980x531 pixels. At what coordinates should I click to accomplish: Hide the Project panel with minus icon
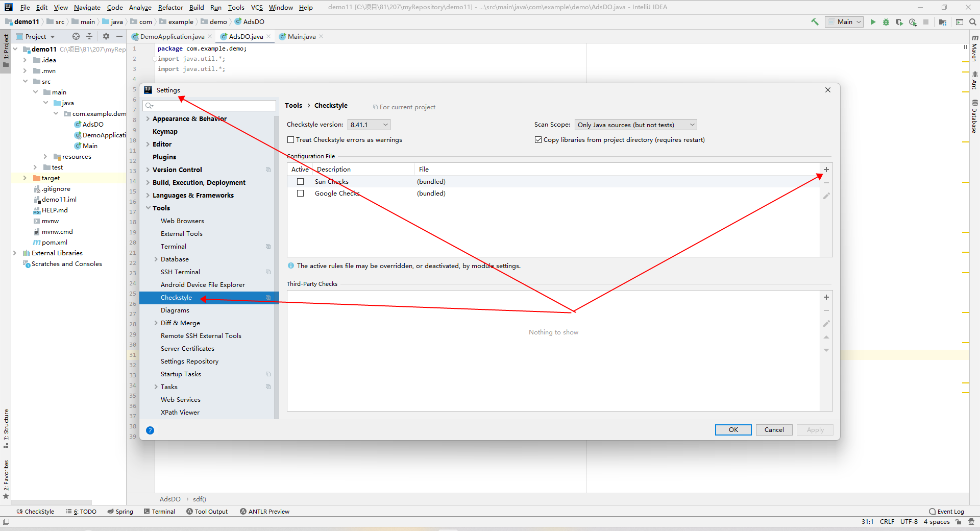pos(119,36)
